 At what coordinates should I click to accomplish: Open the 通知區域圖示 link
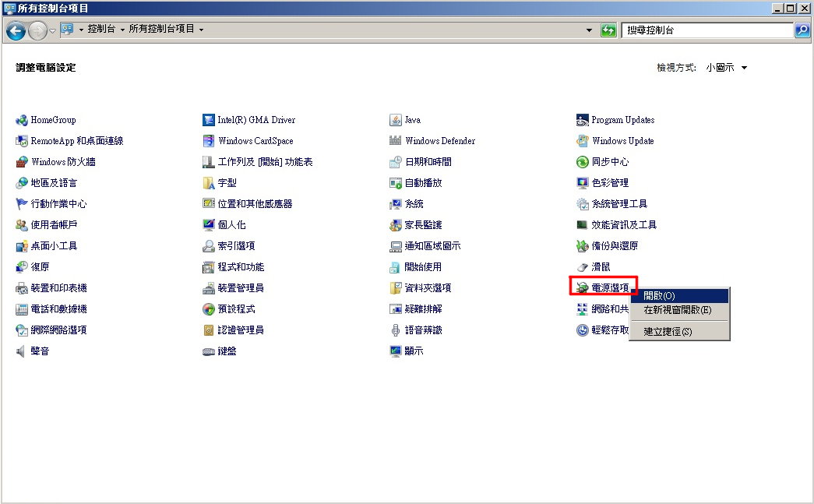coord(432,246)
